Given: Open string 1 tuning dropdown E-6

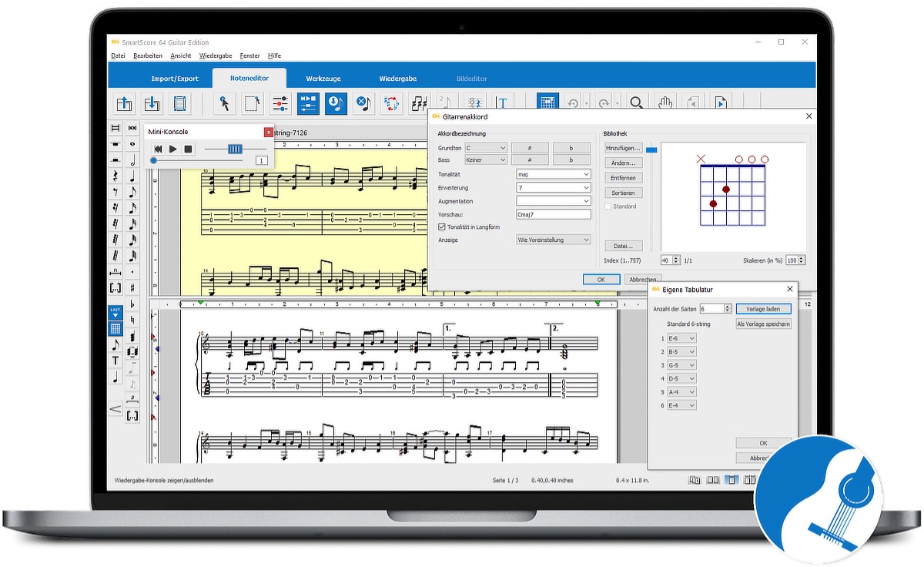Looking at the screenshot, I should [x=682, y=338].
